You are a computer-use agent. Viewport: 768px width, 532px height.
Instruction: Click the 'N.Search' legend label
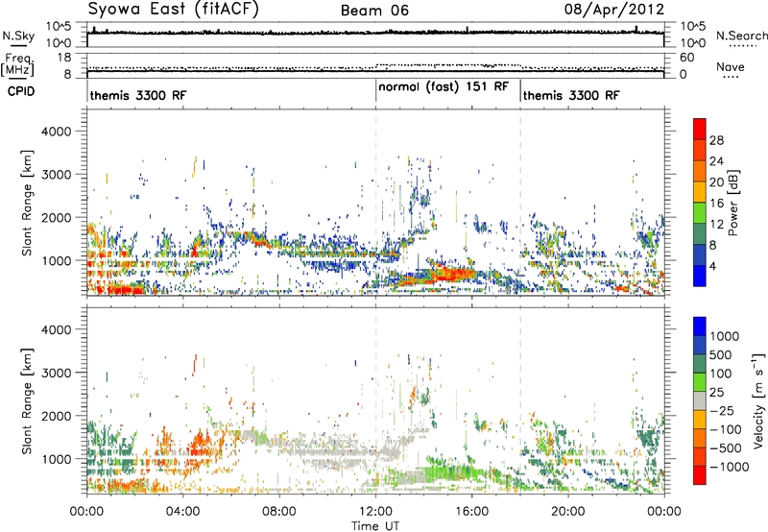pos(741,36)
